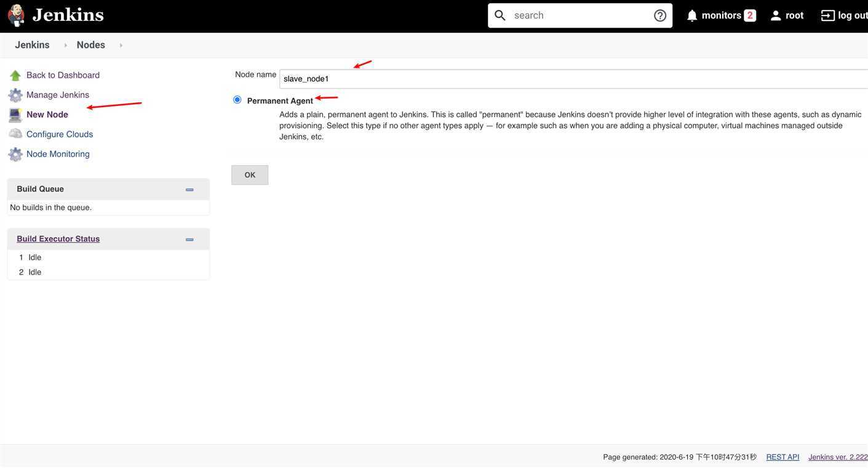Image resolution: width=868 pixels, height=468 pixels.
Task: Collapse the Build Queue panel
Action: tap(189, 190)
